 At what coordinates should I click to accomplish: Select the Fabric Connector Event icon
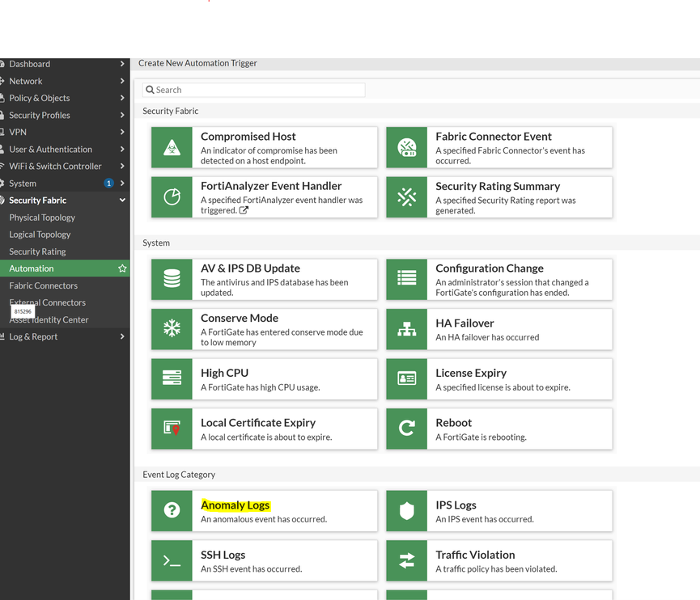coord(406,147)
